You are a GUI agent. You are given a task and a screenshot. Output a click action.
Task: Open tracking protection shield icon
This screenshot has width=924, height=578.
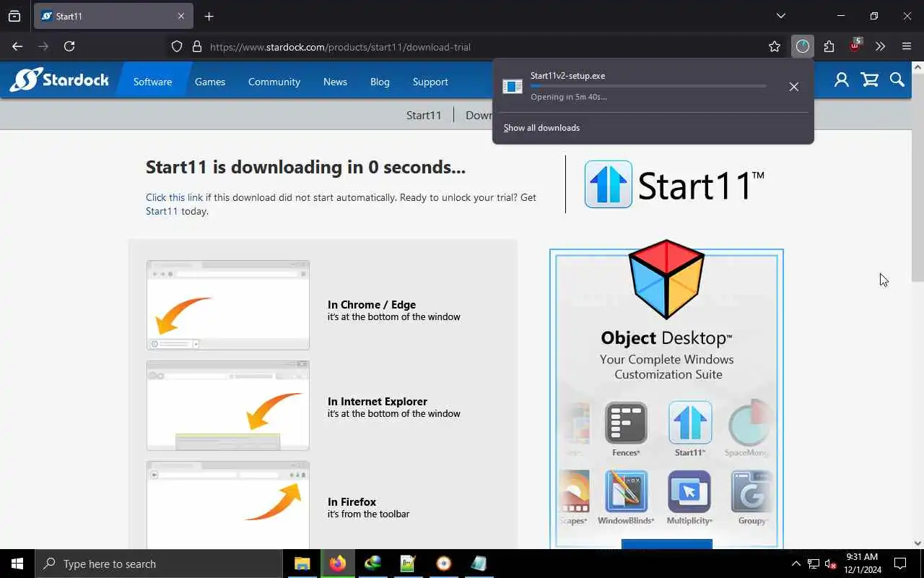[x=177, y=46]
